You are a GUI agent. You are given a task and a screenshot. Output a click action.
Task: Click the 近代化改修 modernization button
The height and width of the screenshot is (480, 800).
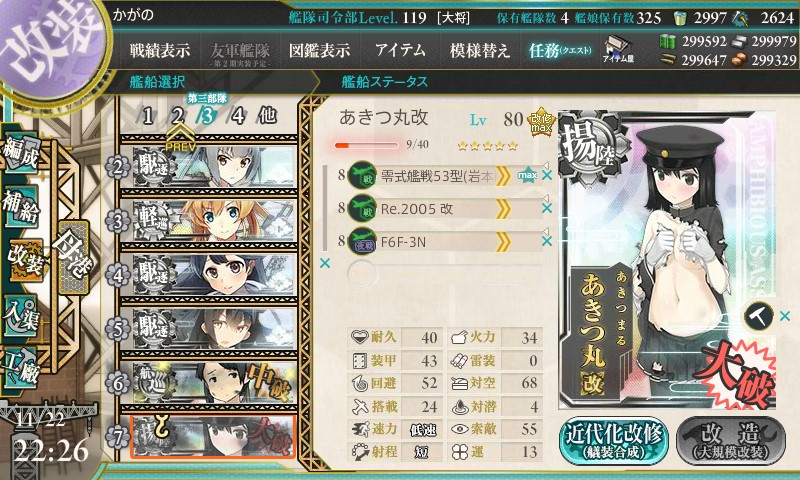(614, 441)
